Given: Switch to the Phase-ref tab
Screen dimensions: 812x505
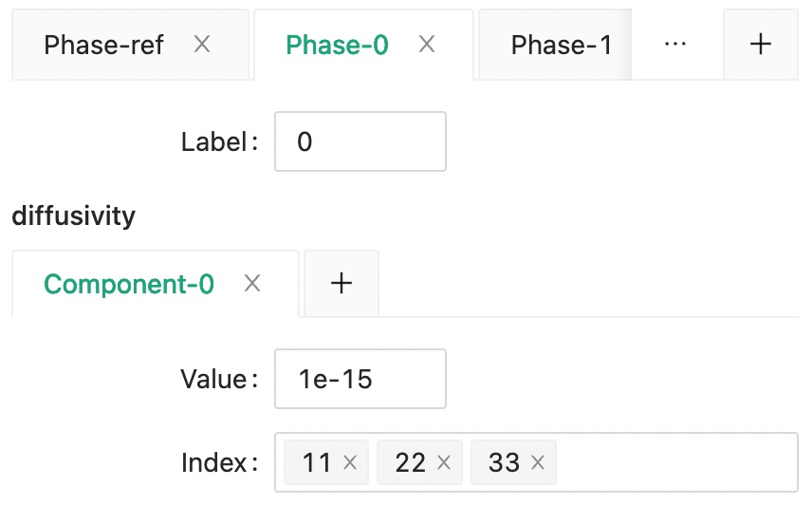Looking at the screenshot, I should 104,45.
